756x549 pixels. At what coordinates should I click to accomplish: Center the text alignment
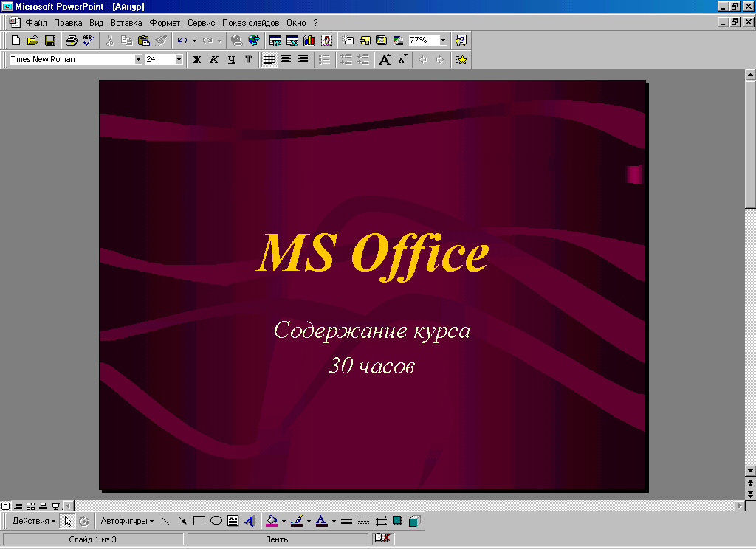(x=286, y=59)
